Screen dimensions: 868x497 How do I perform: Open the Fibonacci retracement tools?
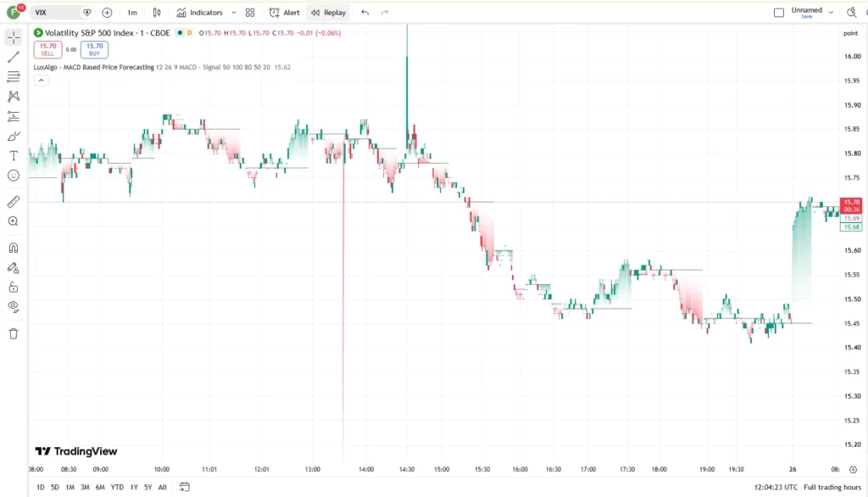[14, 76]
